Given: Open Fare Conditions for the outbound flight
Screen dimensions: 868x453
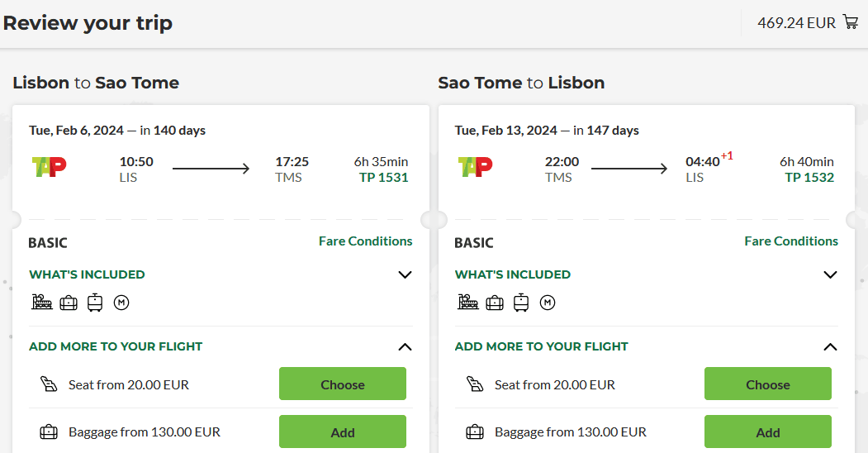Looking at the screenshot, I should [365, 241].
